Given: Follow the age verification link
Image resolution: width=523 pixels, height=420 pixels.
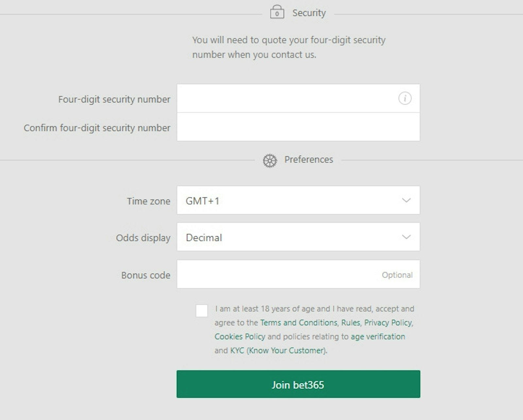Looking at the screenshot, I should click(378, 337).
